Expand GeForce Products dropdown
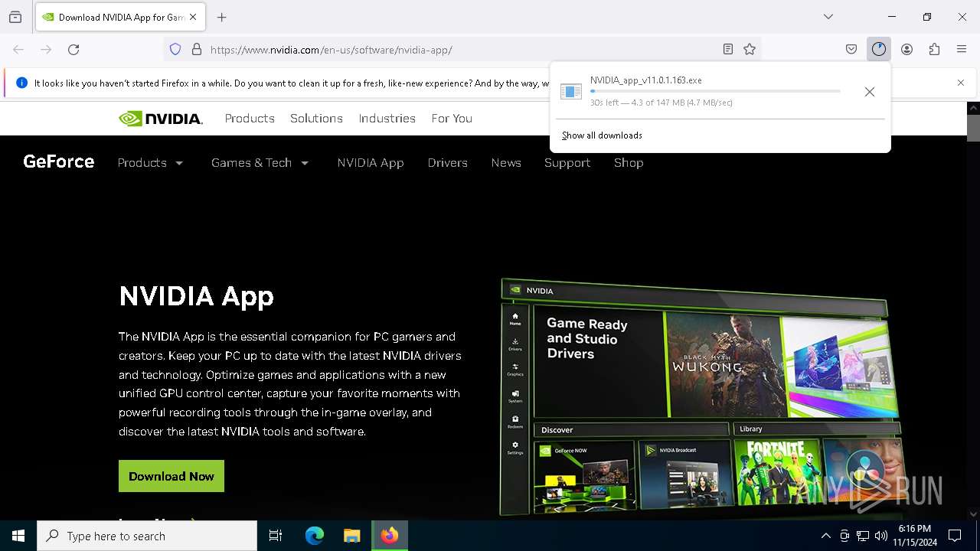 (x=150, y=163)
